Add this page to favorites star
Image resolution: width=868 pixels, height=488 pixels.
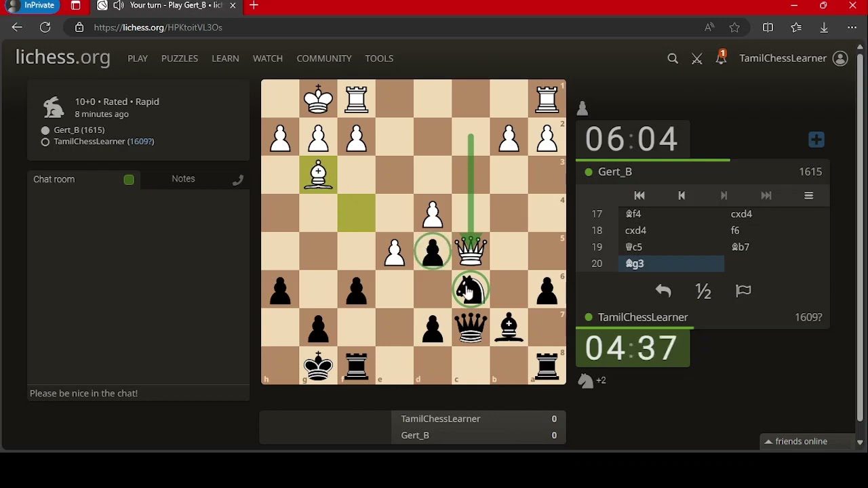(734, 28)
